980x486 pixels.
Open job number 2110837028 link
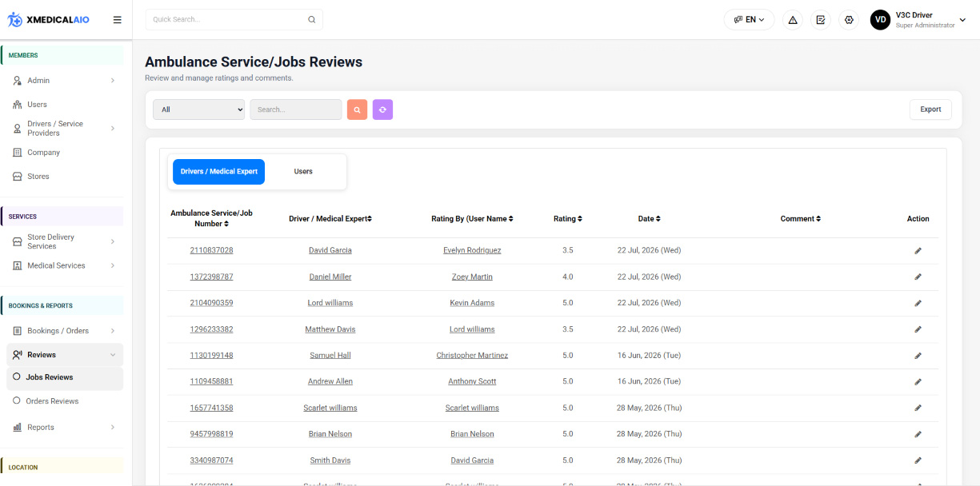tap(211, 250)
